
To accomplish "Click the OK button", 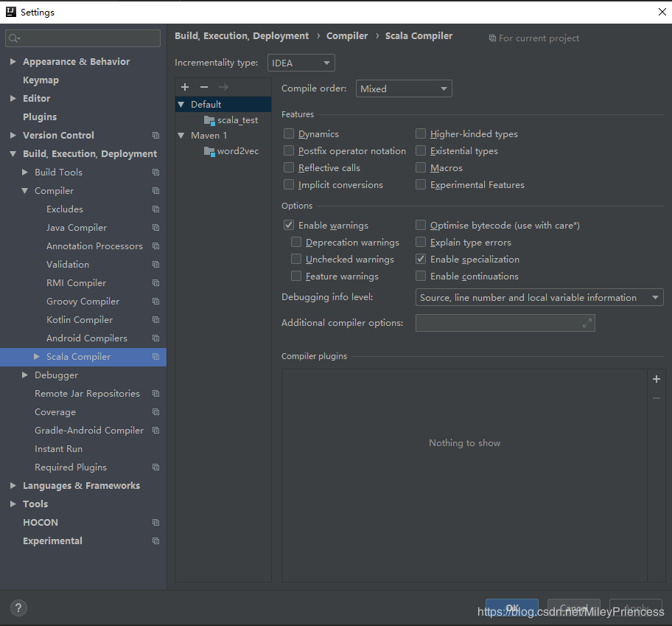I will [511, 606].
